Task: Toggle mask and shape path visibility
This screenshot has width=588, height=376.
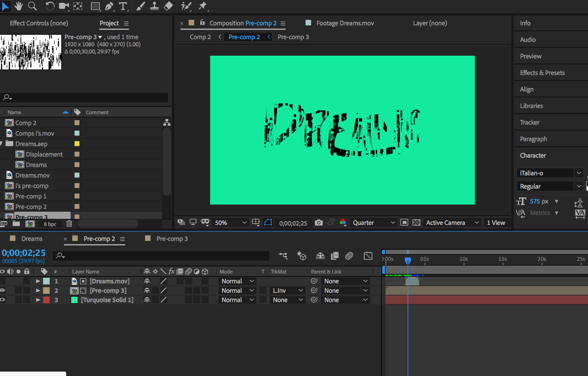Action: click(268, 222)
